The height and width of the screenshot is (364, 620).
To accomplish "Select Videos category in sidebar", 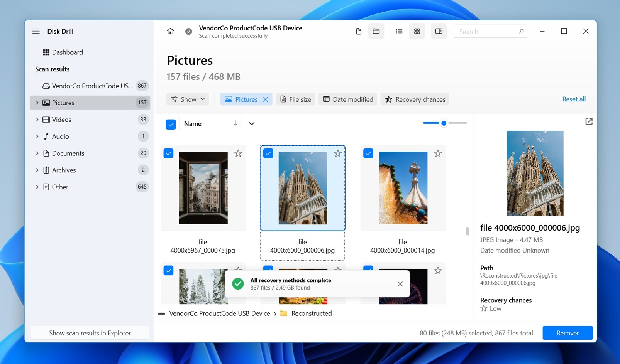I will 90,120.
